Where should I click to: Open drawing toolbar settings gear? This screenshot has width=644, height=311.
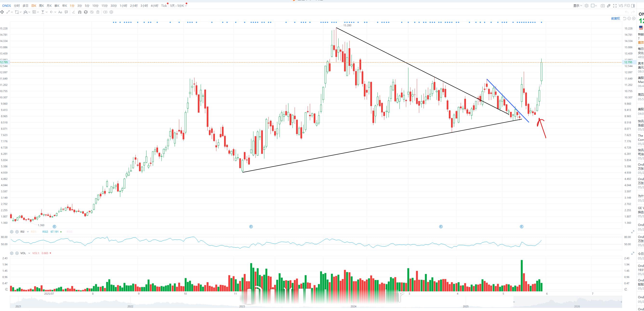[112, 12]
